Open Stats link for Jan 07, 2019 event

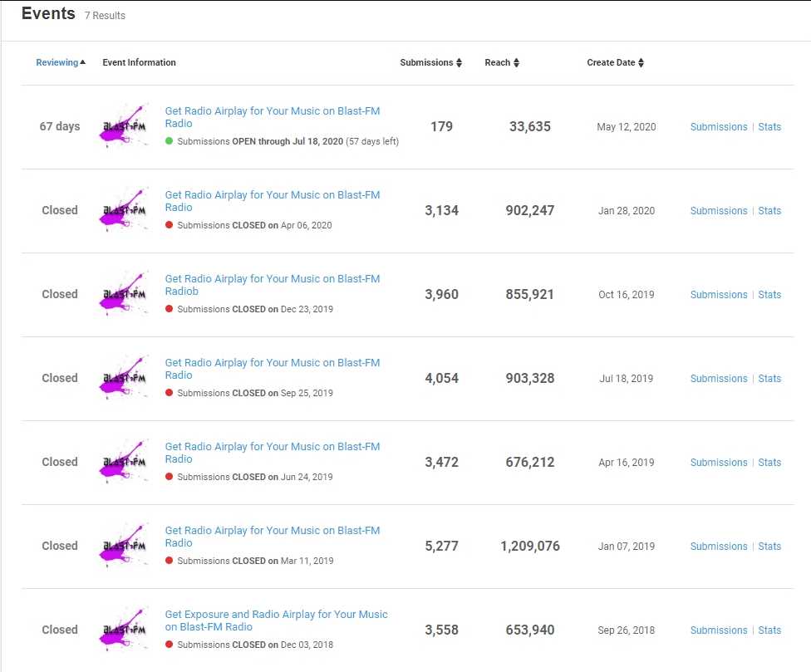pyautogui.click(x=769, y=546)
